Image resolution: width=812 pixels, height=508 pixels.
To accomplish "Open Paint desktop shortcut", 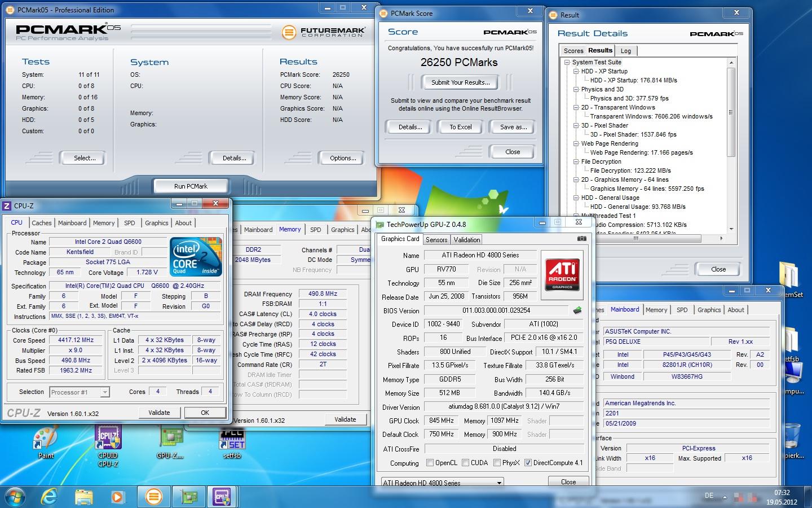I will click(x=46, y=443).
